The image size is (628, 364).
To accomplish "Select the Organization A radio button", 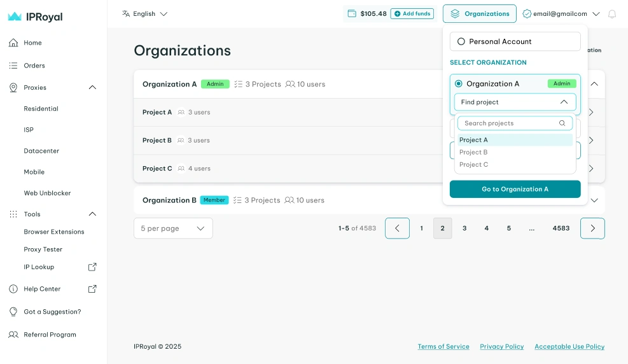I will click(459, 83).
